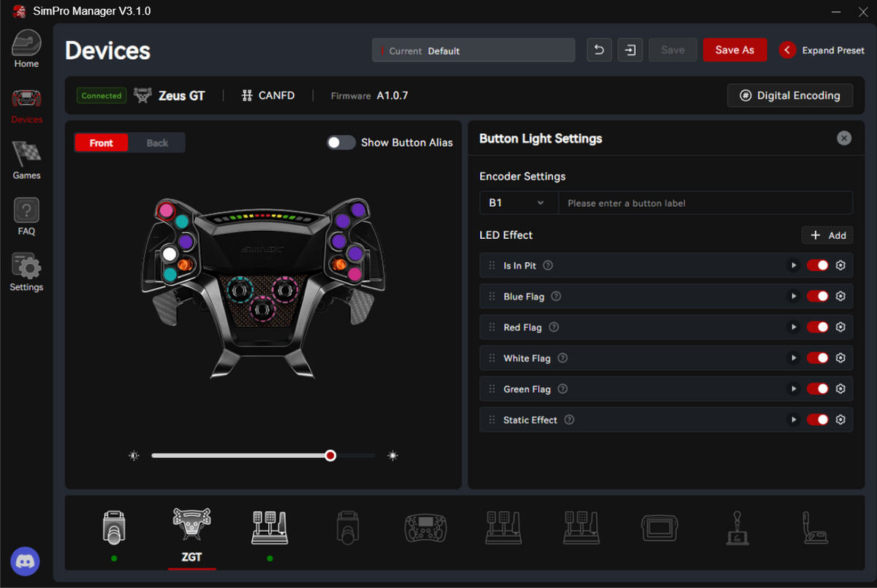Preview the Blue Flag effect

pos(794,297)
